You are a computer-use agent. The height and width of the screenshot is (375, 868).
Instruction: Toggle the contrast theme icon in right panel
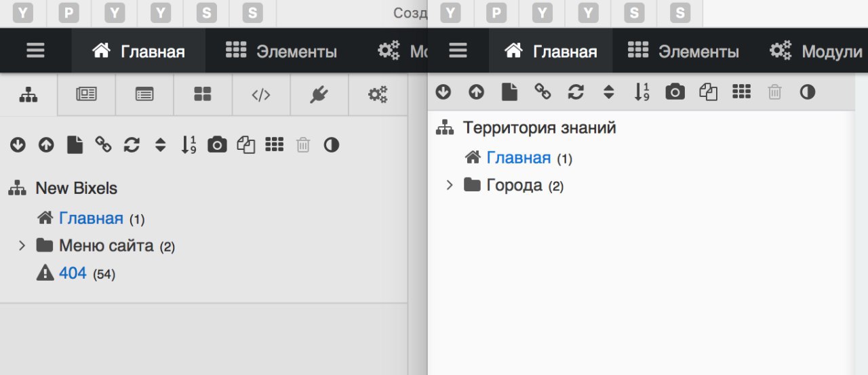pyautogui.click(x=807, y=92)
